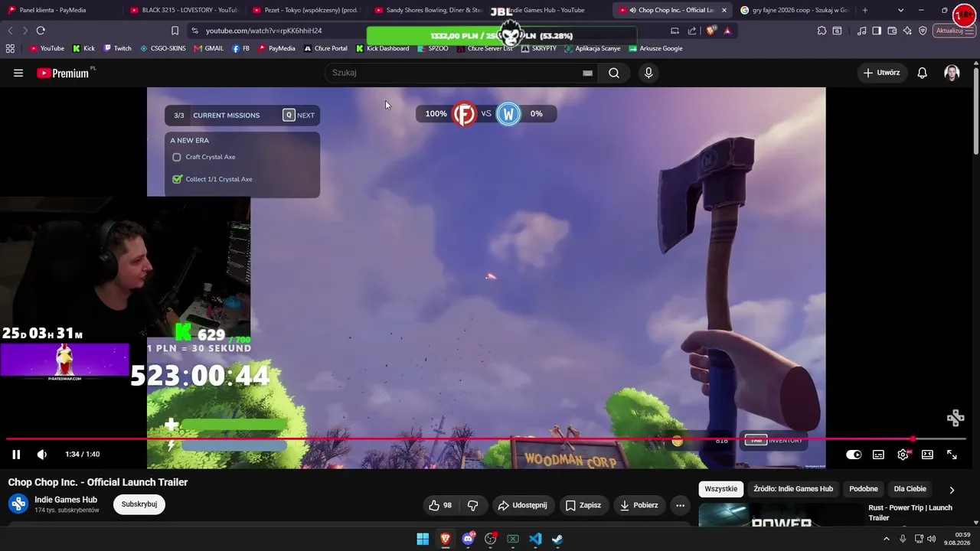
Task: Open the Rust Power Trip video thumbnail
Action: tap(780, 515)
